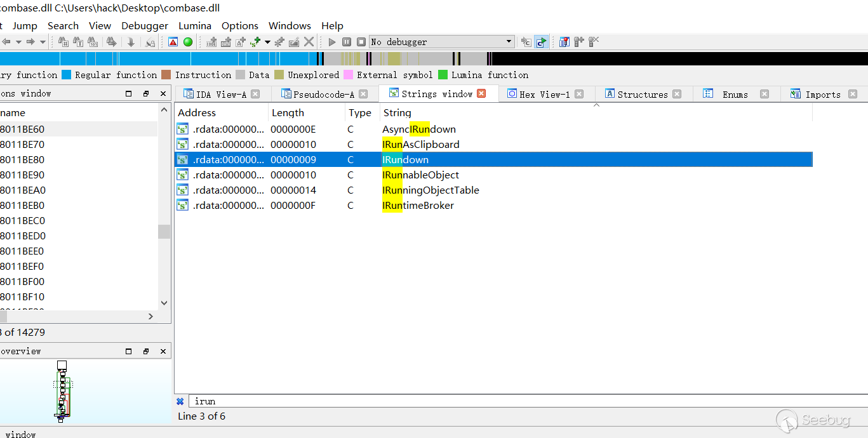Select the IRuntimeBroker string row

pos(493,205)
